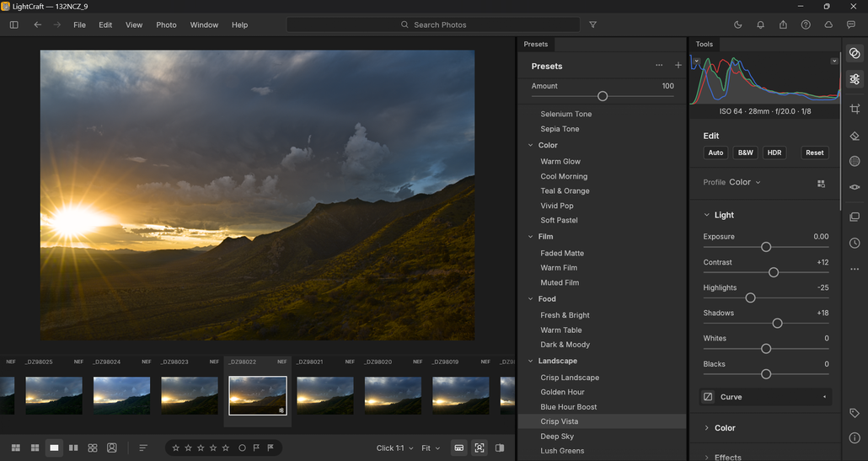Toggle the left sidebar panel icon
Screen dimensions: 868x461
tap(13, 25)
